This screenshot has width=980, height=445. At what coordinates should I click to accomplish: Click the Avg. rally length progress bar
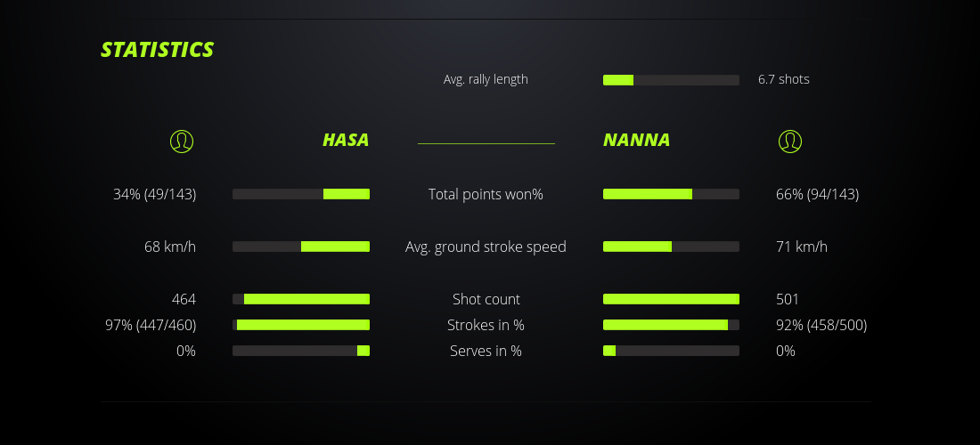[x=671, y=80]
